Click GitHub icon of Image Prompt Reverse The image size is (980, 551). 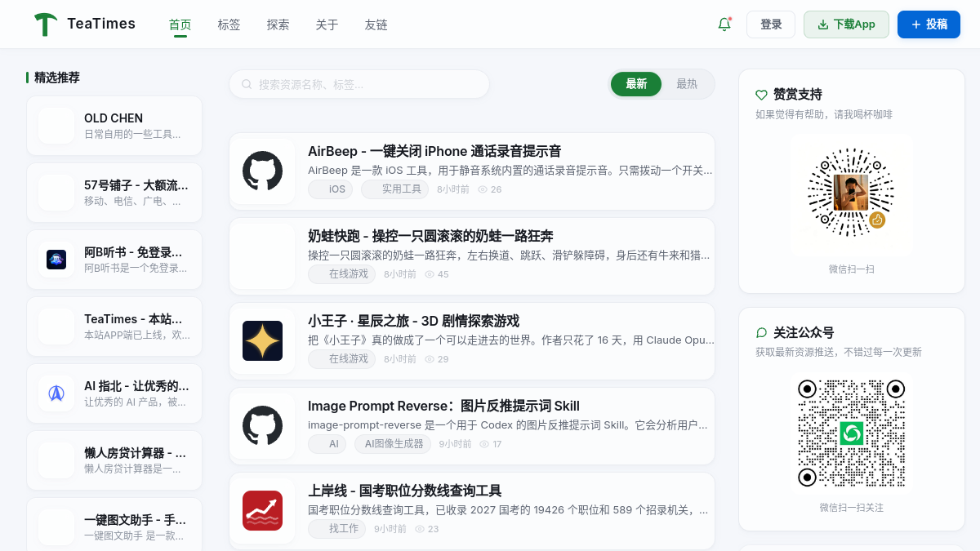262,426
